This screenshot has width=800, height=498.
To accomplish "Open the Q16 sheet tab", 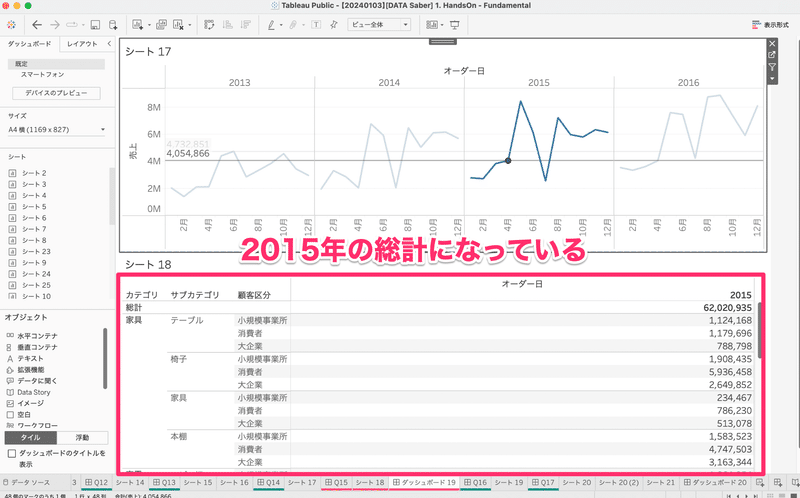I will point(476,482).
